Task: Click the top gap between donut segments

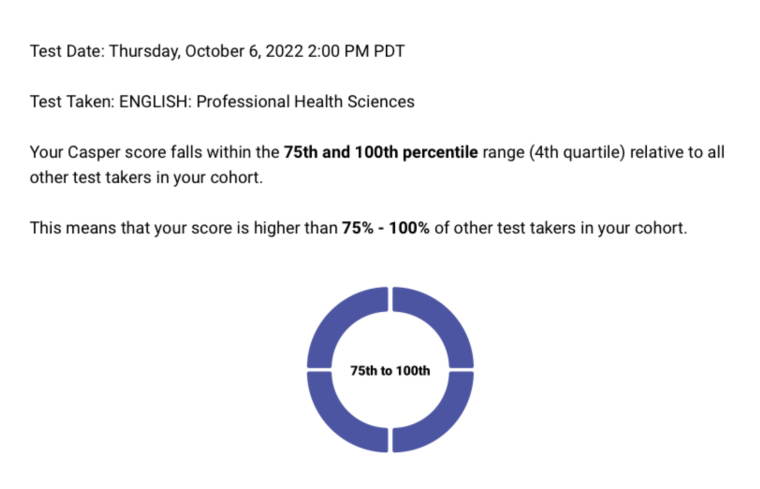Action: 390,299
